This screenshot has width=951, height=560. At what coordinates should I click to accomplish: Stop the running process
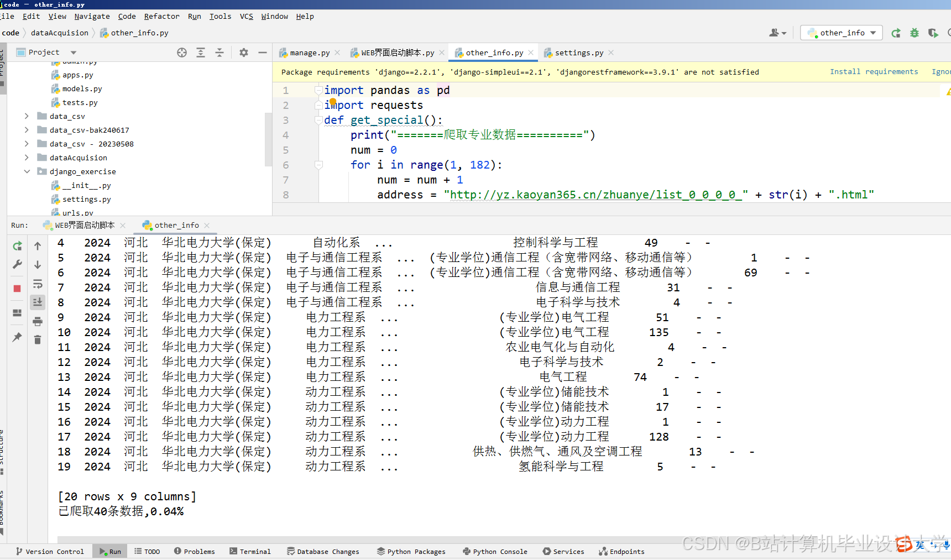(x=17, y=288)
